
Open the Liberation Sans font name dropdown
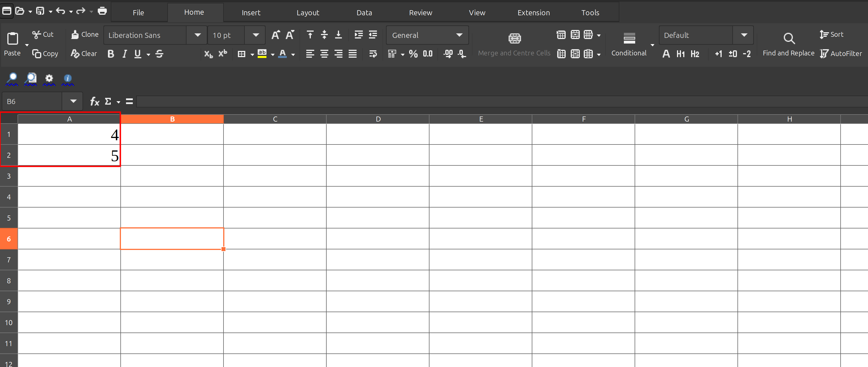(198, 35)
